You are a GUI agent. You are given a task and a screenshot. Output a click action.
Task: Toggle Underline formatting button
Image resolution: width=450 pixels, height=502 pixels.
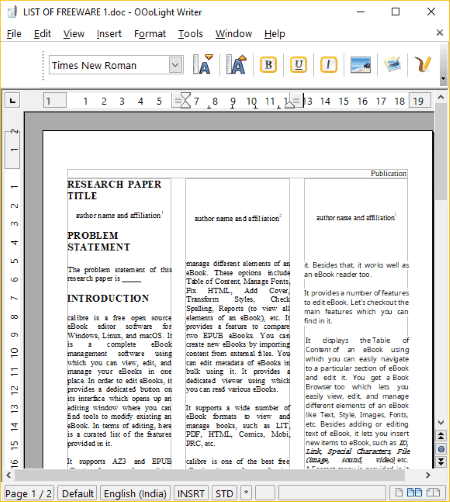(x=298, y=65)
